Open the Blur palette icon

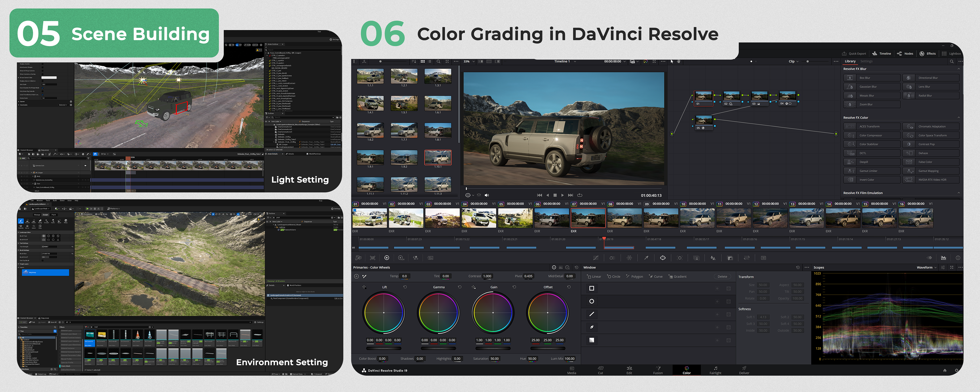coord(713,258)
